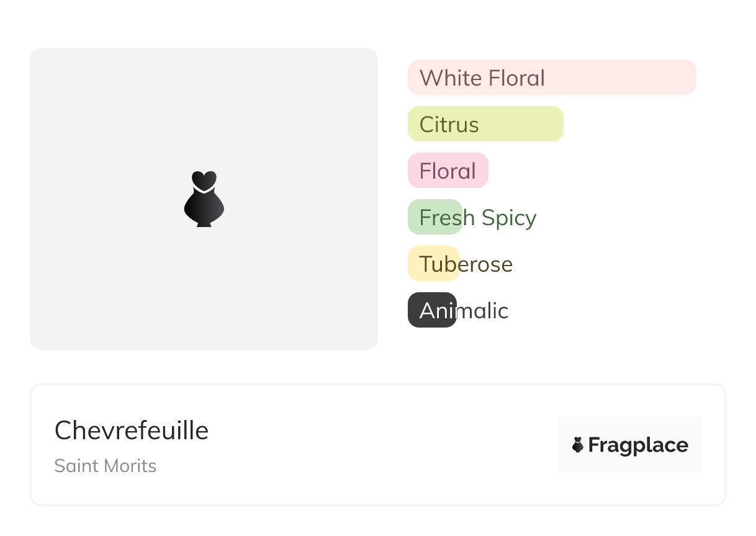Open the Saint Morits brand link
756x536 pixels.
click(106, 466)
